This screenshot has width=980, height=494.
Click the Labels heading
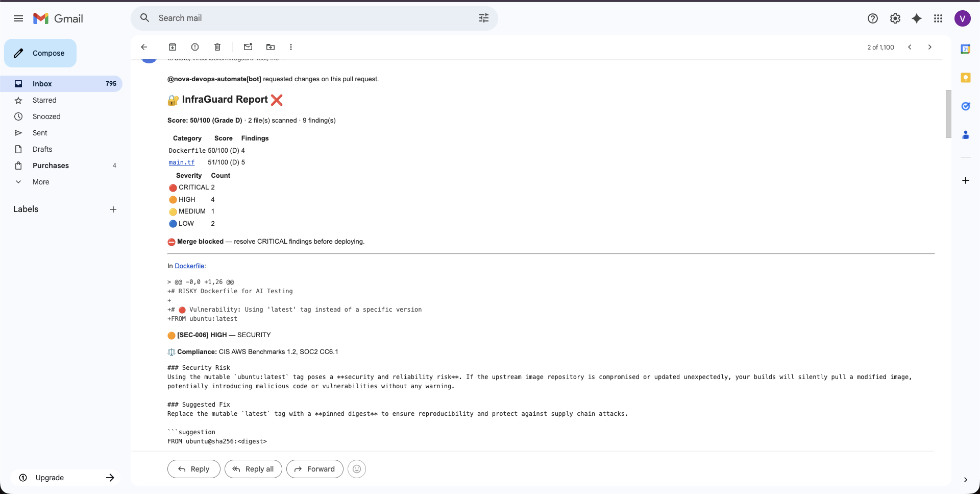26,209
